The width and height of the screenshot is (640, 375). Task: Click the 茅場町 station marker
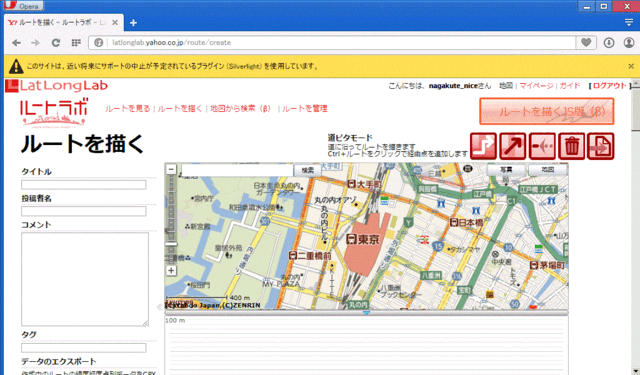click(534, 265)
